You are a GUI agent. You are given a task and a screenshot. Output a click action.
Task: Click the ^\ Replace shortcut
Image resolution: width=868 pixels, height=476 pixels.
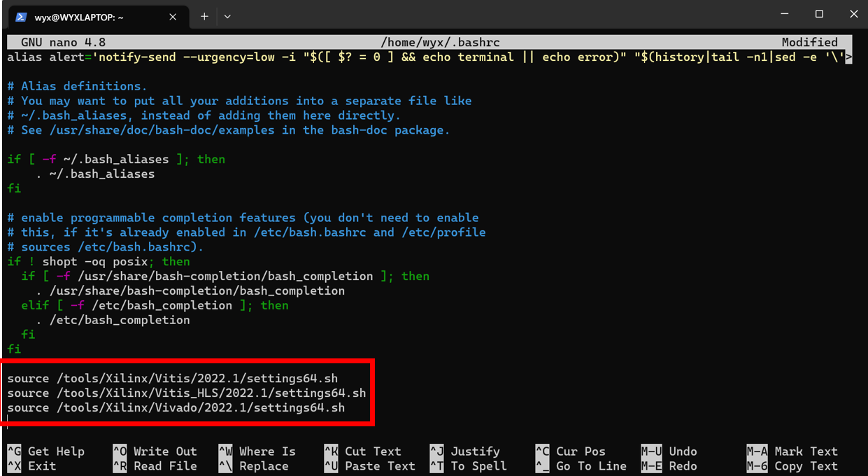[254, 466]
